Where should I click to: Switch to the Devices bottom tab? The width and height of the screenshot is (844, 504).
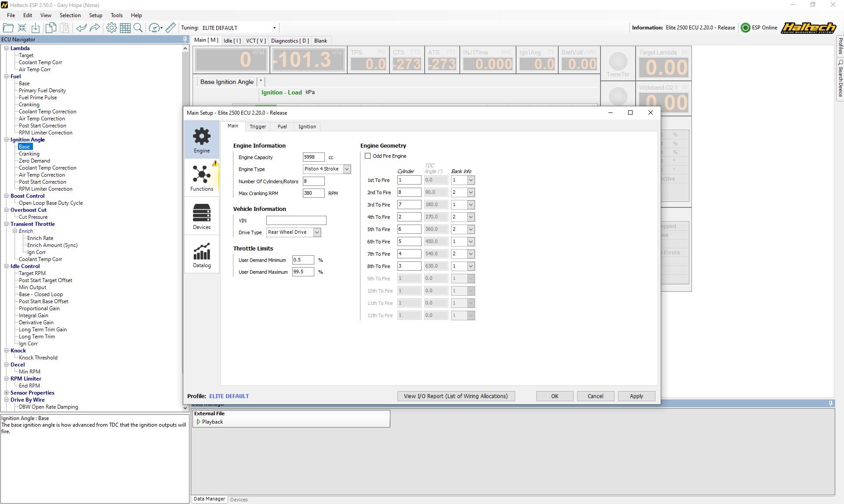click(239, 500)
